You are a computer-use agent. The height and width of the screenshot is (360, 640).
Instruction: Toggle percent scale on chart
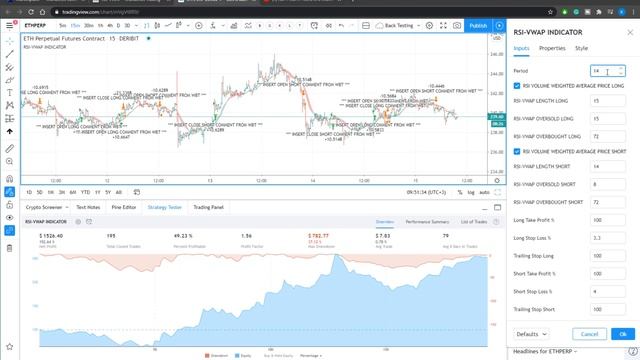[460, 192]
